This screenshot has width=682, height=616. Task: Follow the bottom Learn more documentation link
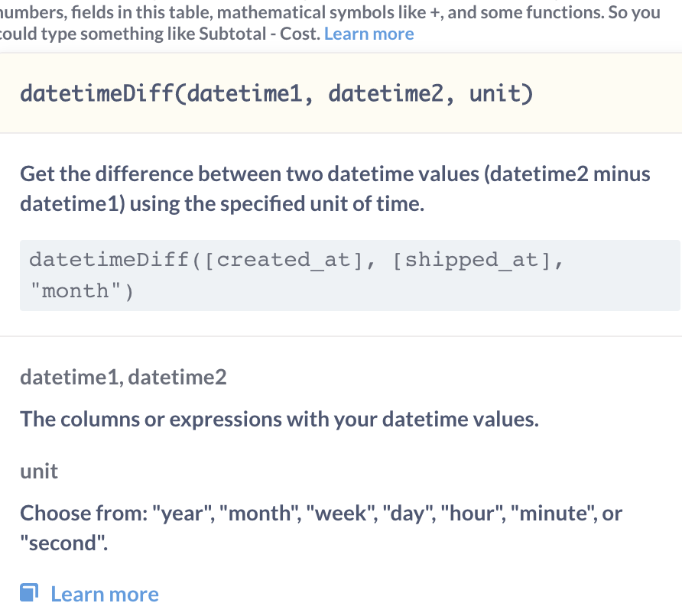click(x=105, y=594)
